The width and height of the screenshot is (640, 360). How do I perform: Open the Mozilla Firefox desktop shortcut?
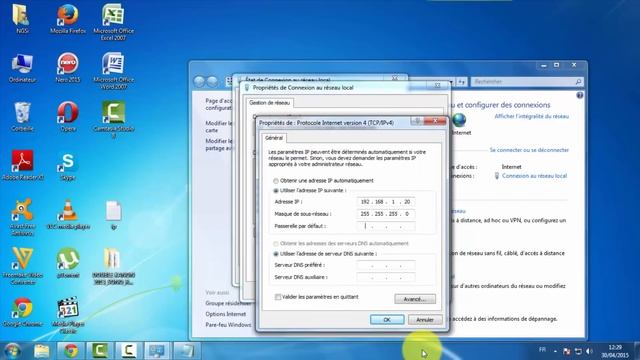click(68, 19)
